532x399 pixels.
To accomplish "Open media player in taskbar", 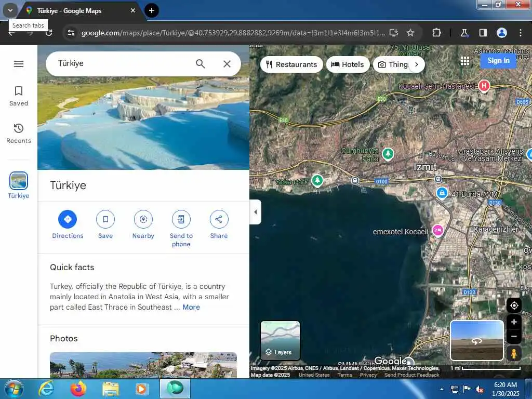I will [141, 389].
